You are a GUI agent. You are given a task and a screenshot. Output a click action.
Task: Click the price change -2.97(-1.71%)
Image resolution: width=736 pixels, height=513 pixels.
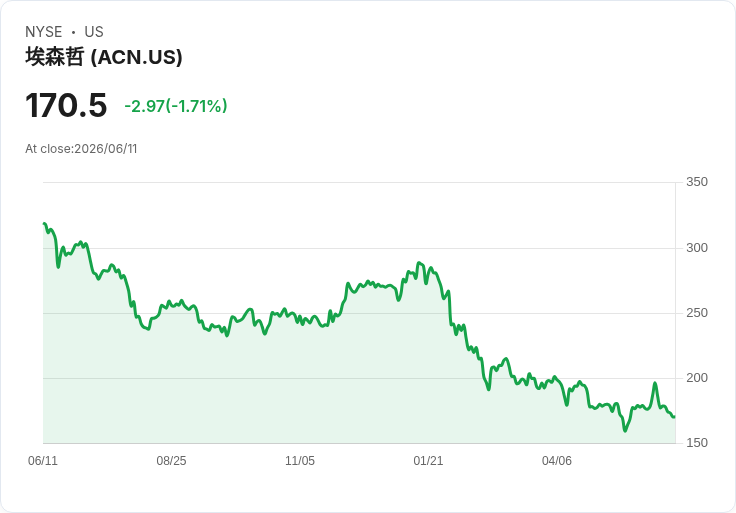pyautogui.click(x=176, y=106)
